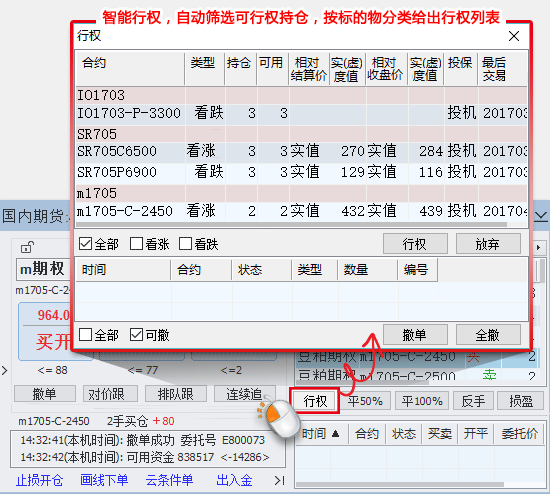550x494 pixels.
Task: Expand the left-edge side panel arrow
Action: pos(4,370)
